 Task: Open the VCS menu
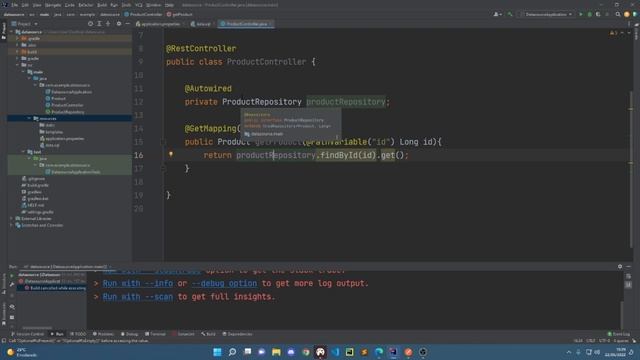click(139, 5)
